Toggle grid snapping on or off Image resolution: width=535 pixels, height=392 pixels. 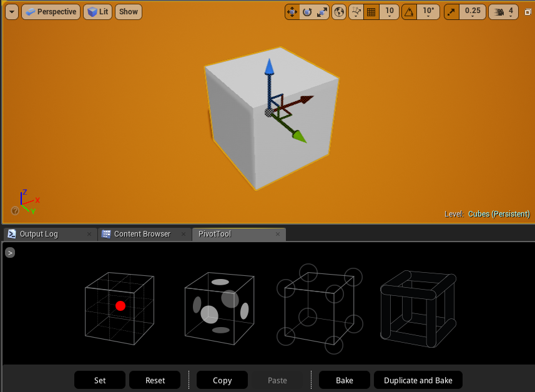coord(371,11)
